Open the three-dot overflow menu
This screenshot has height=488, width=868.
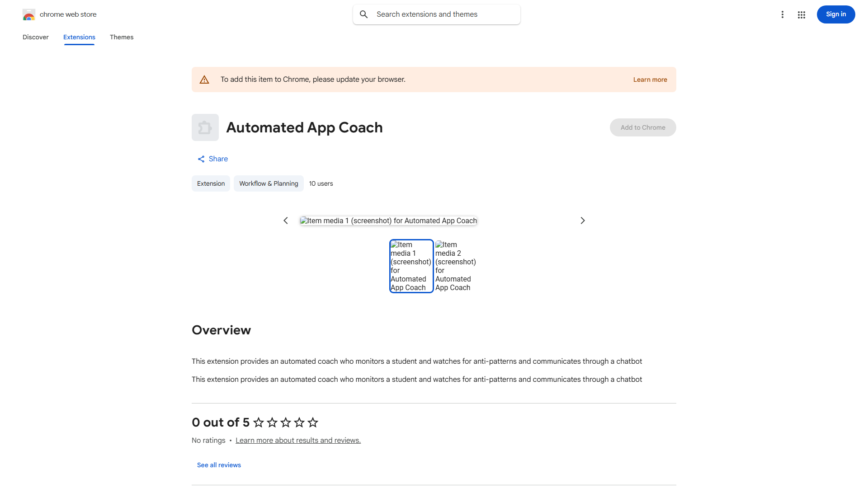(x=783, y=14)
